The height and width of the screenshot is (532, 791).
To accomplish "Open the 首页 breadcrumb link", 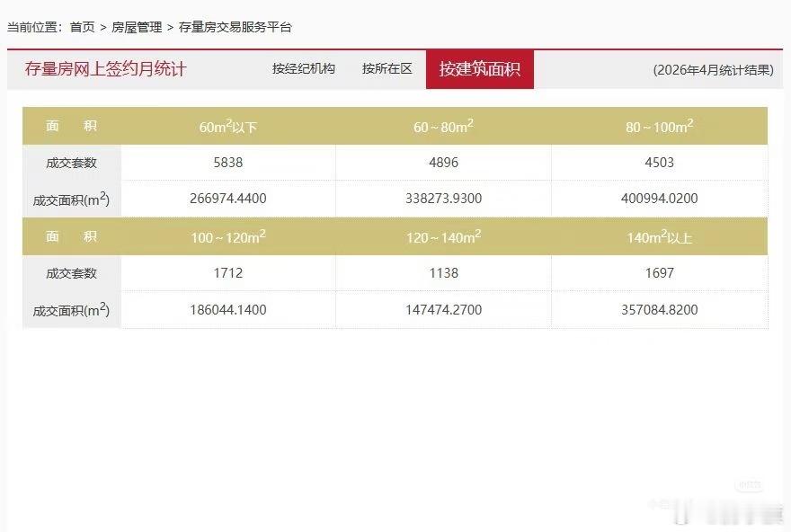I will pyautogui.click(x=82, y=27).
